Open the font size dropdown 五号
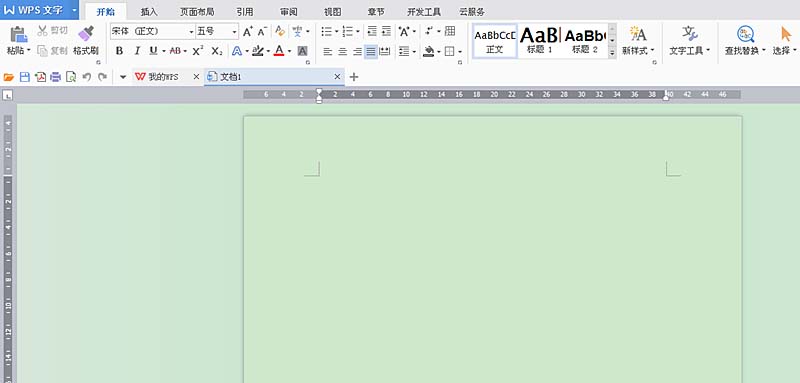This screenshot has width=800, height=383. pos(234,32)
